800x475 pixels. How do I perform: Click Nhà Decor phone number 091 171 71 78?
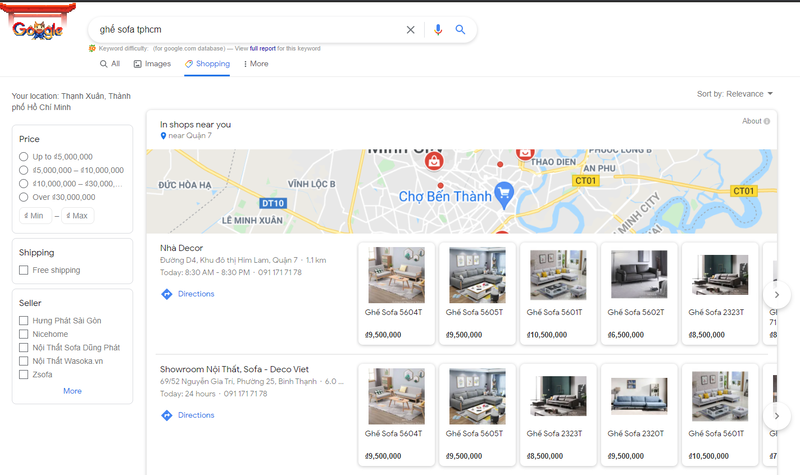(x=280, y=272)
